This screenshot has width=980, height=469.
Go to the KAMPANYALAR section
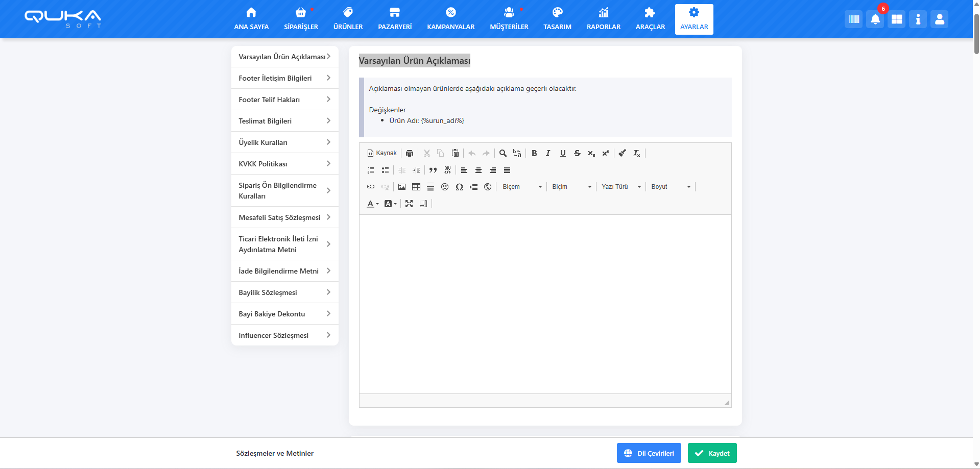pos(450,19)
